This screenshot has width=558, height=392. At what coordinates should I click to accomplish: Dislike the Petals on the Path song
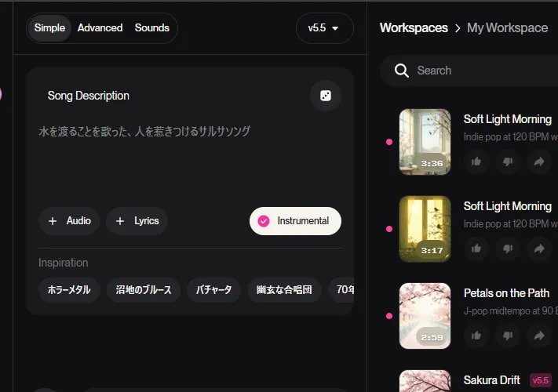508,336
